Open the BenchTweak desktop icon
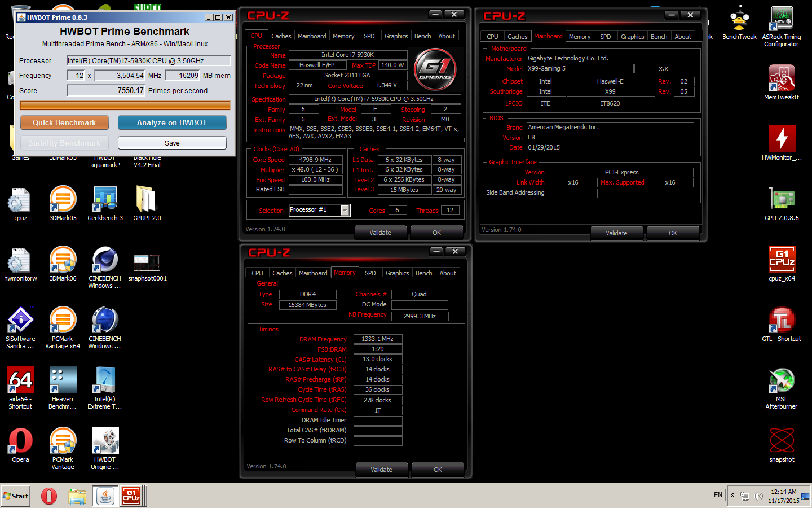Viewport: 812px width, 508px height. pyautogui.click(x=739, y=23)
